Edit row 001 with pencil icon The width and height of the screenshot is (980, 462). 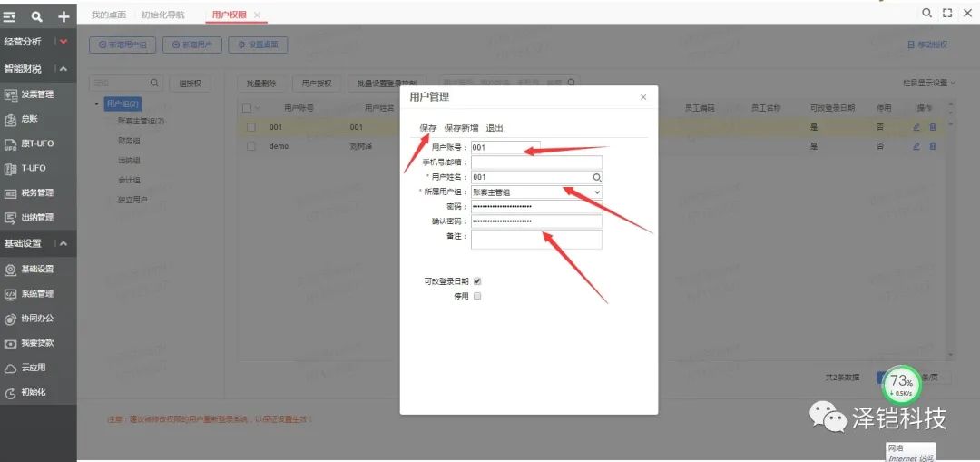[x=916, y=128]
